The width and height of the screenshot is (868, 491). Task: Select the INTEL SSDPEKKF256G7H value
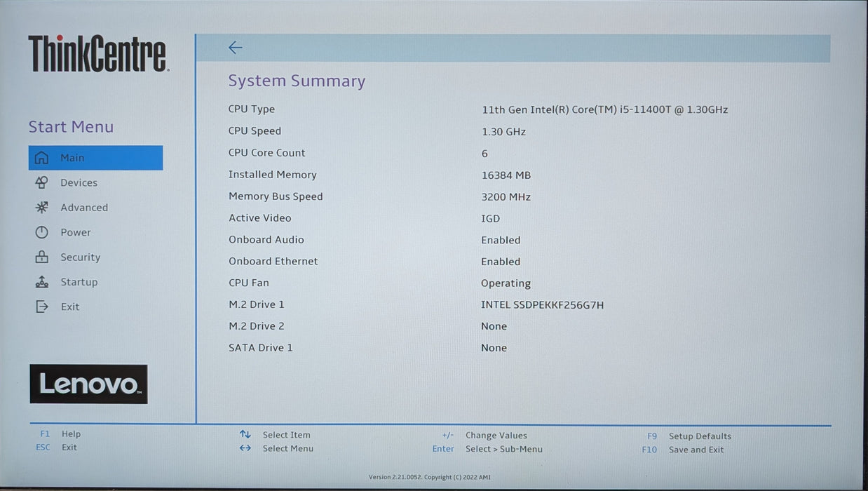[x=543, y=305]
